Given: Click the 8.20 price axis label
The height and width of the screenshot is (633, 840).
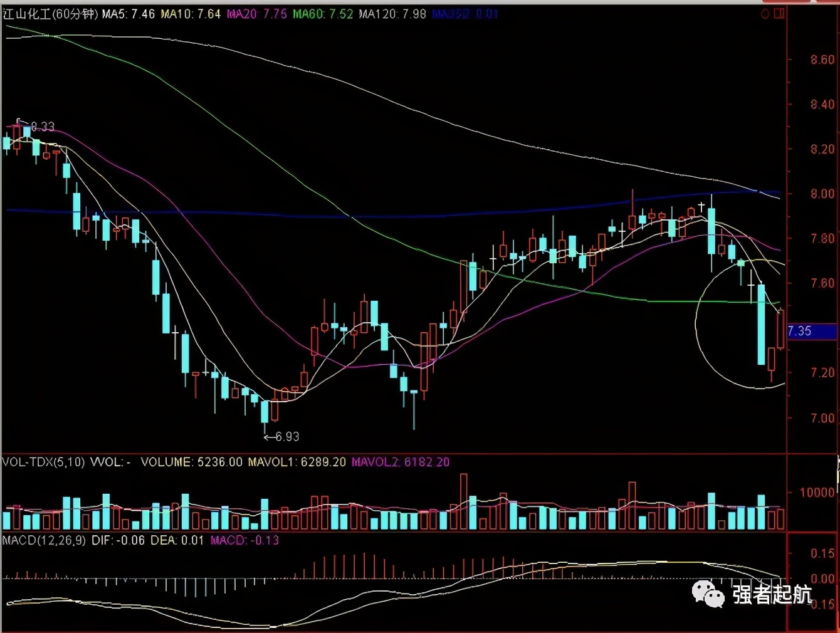Looking at the screenshot, I should pyautogui.click(x=822, y=149).
